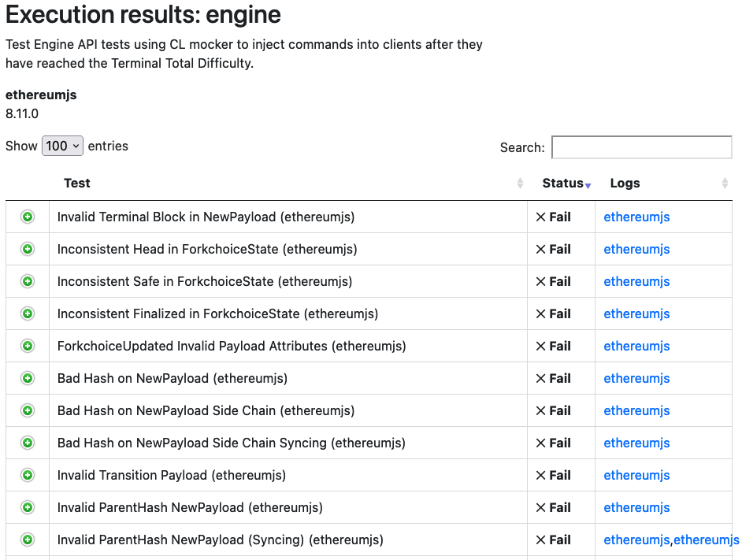Sort table by the Logs column
The image size is (742, 560).
coord(625,184)
